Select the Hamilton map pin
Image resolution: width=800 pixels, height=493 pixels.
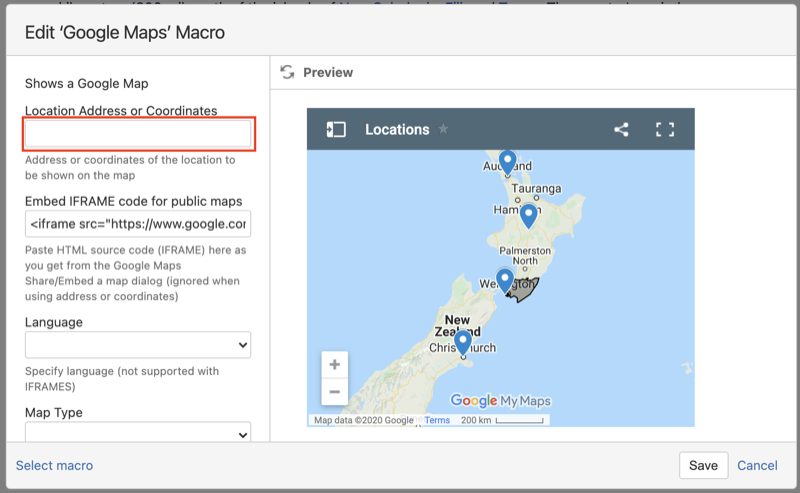tap(529, 216)
